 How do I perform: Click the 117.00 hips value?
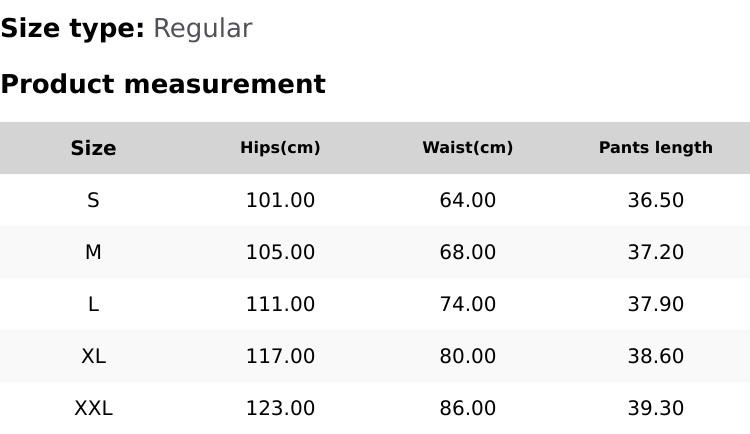pyautogui.click(x=280, y=356)
